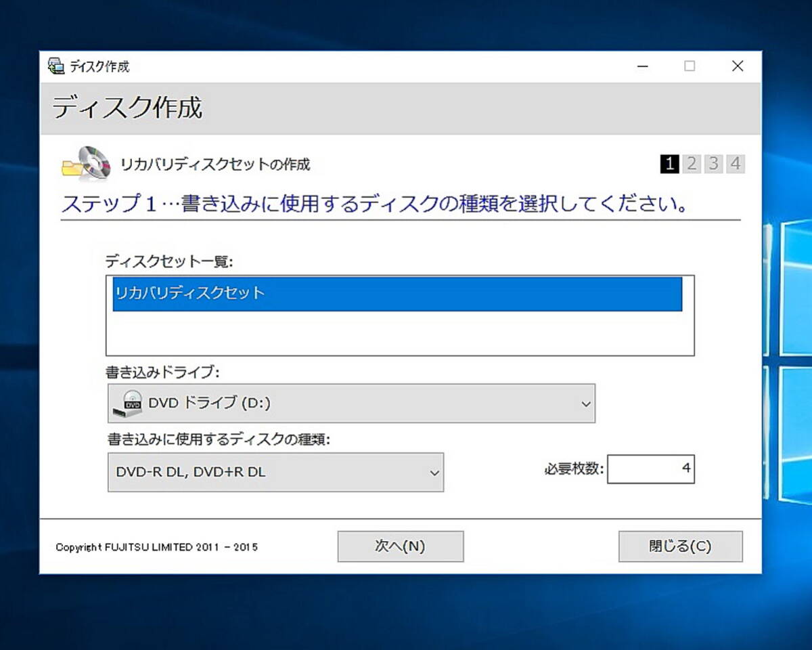Minimize the ディスク作成 window

click(x=643, y=66)
